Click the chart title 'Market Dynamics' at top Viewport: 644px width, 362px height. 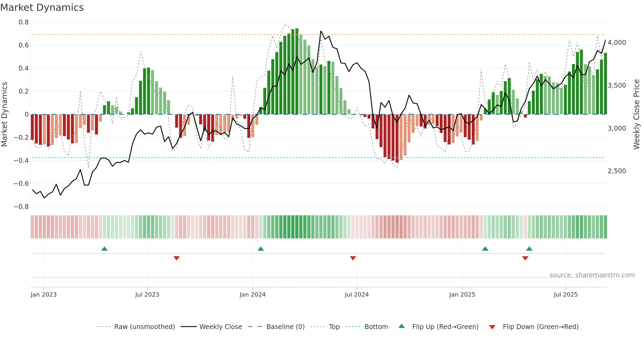click(42, 8)
